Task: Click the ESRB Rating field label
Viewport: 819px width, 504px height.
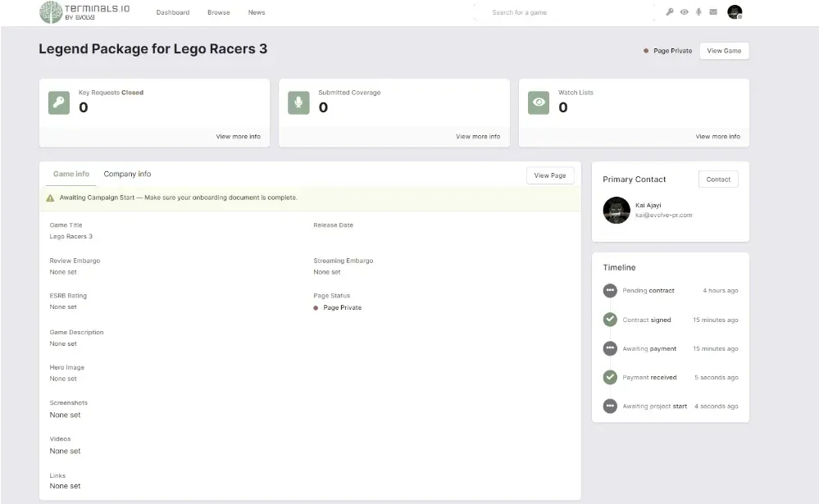Action: [68, 296]
